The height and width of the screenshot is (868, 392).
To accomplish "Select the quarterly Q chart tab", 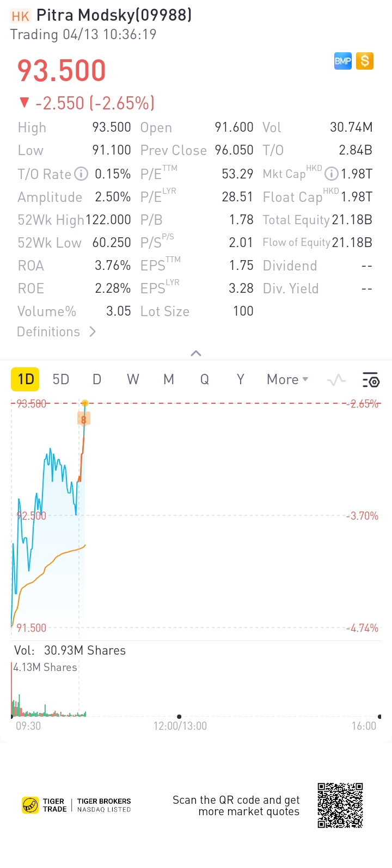I will pyautogui.click(x=205, y=379).
